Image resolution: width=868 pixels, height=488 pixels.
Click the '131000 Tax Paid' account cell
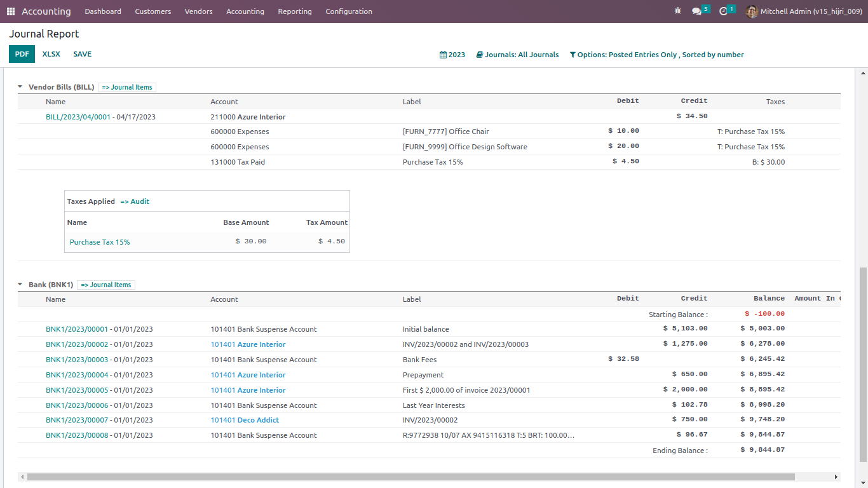tap(238, 162)
